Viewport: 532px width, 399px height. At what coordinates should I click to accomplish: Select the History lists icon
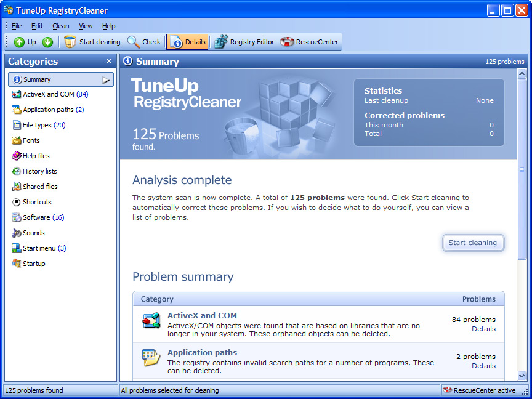(16, 171)
